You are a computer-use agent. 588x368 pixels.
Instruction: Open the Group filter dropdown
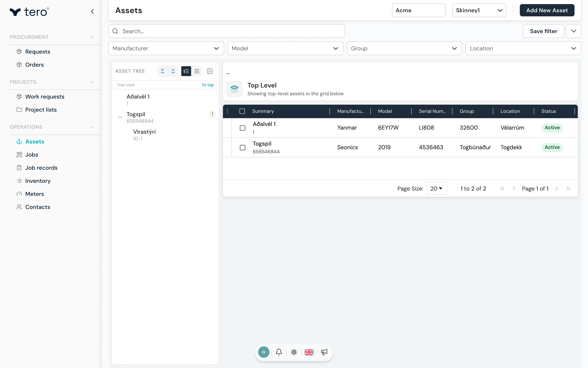tap(404, 48)
